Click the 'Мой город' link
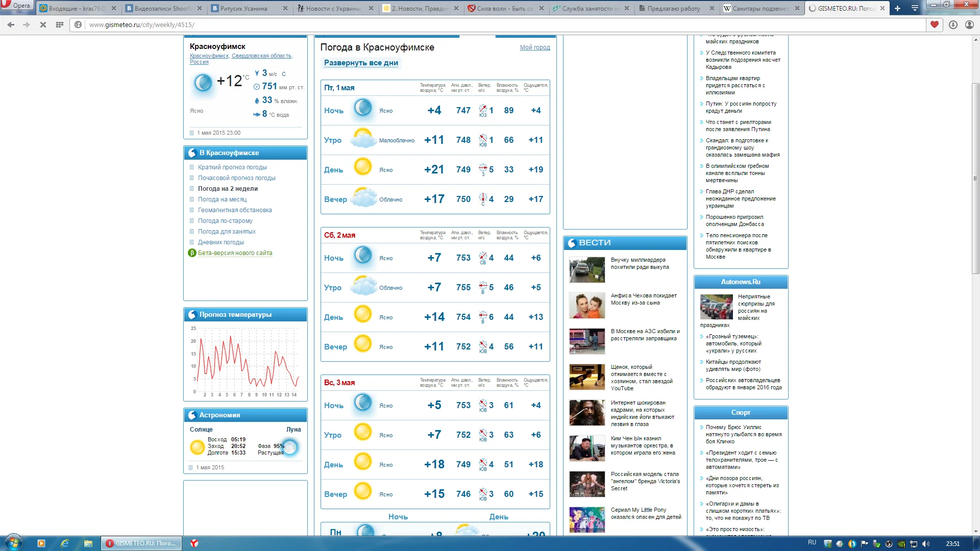 (x=535, y=47)
